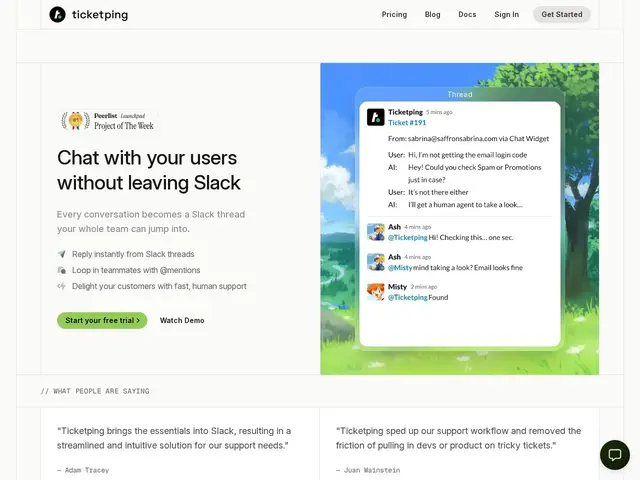Image resolution: width=640 pixels, height=480 pixels.
Task: Click 'Loop in teammates with @mentions' text
Action: click(136, 270)
